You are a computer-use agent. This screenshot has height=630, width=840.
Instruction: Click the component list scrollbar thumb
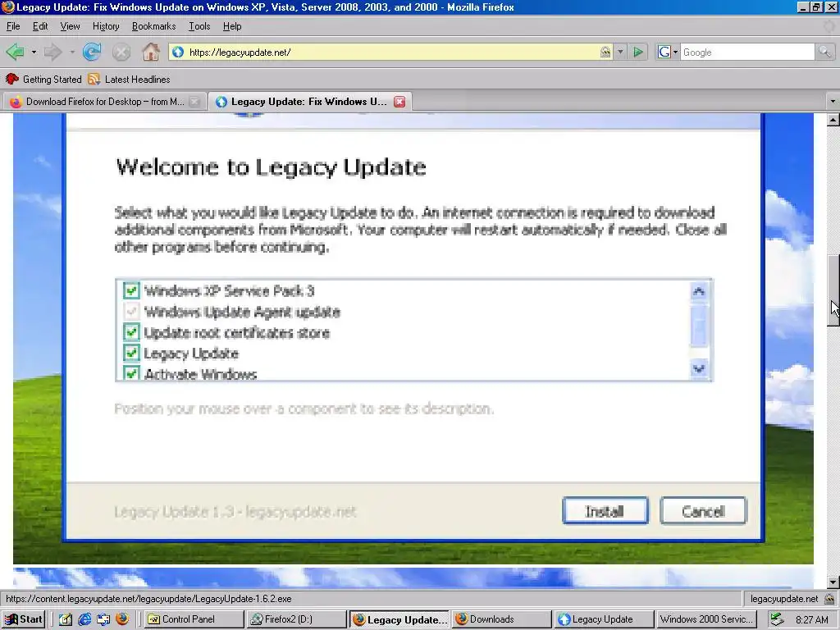pyautogui.click(x=699, y=325)
